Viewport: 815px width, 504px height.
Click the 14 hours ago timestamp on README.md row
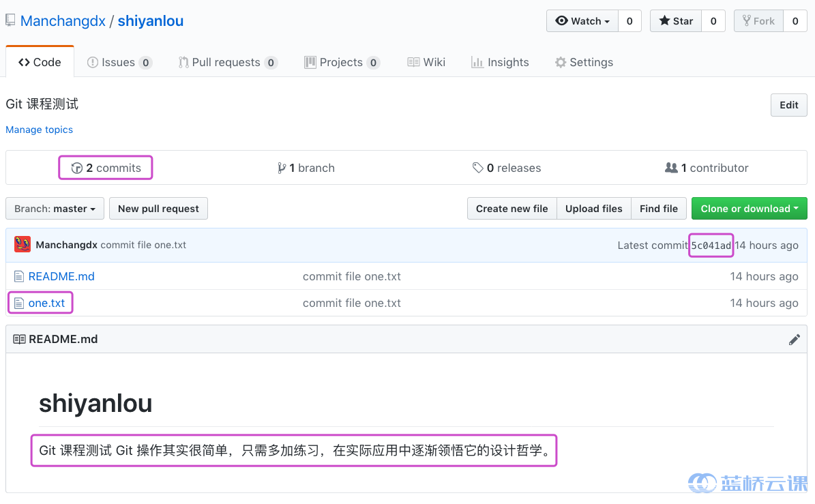click(764, 276)
